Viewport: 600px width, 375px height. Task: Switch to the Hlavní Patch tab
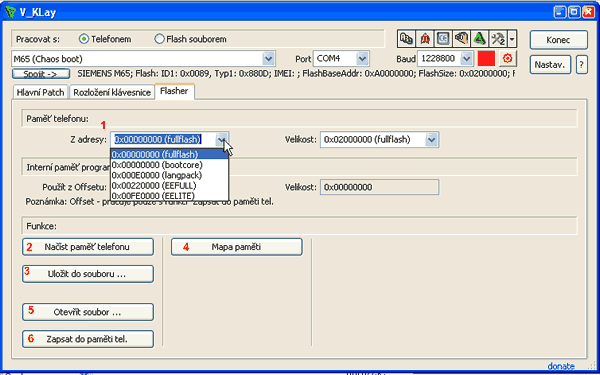coord(41,93)
